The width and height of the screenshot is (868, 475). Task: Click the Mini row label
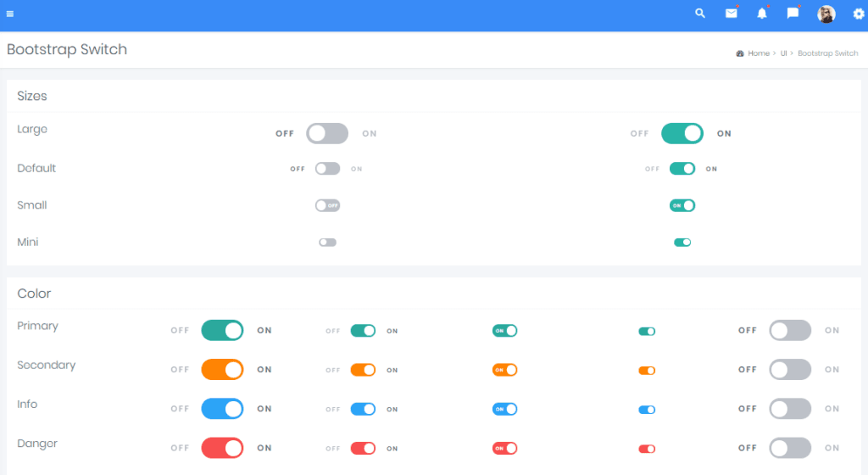point(28,242)
